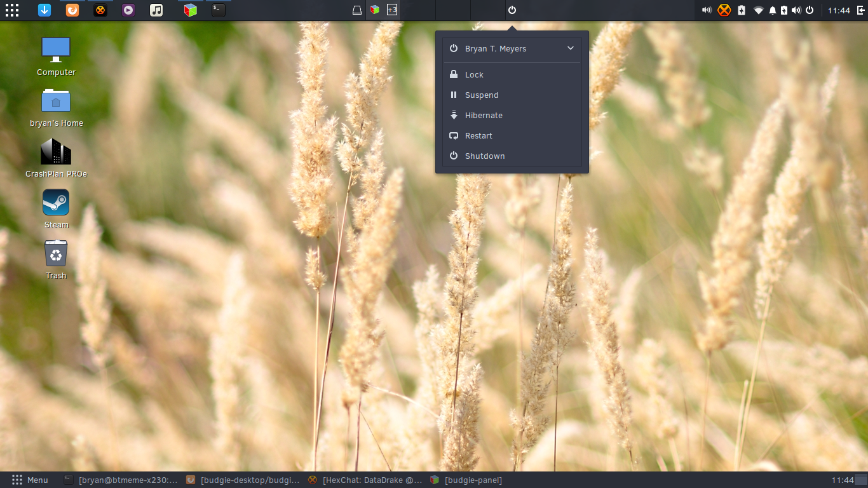The image size is (868, 488).
Task: Open Firefox from the top panel launcher
Action: tap(72, 10)
